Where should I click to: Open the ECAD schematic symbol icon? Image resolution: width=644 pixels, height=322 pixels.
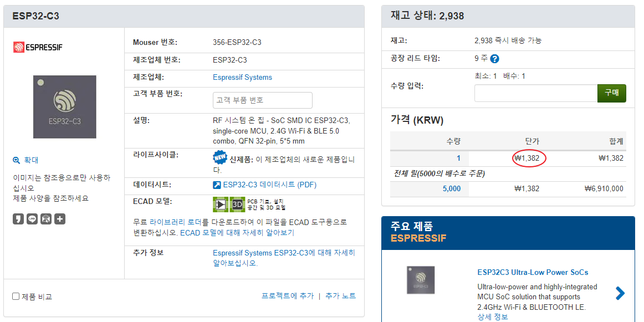[x=220, y=204]
